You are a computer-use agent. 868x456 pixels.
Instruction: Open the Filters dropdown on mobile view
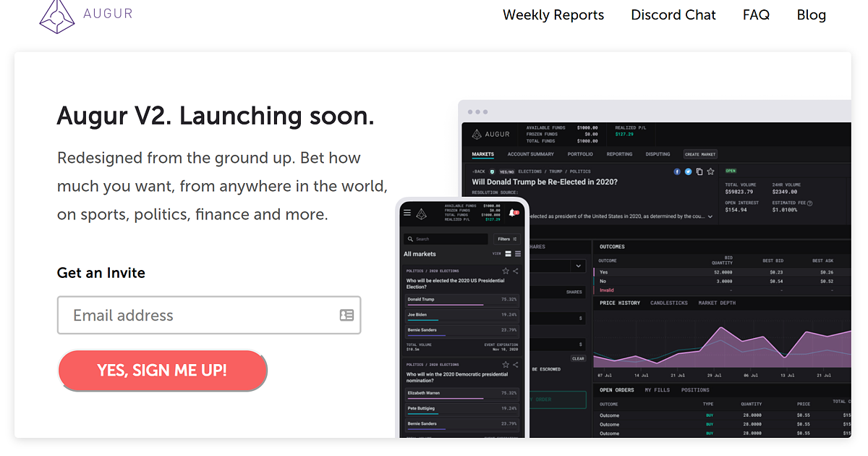508,239
